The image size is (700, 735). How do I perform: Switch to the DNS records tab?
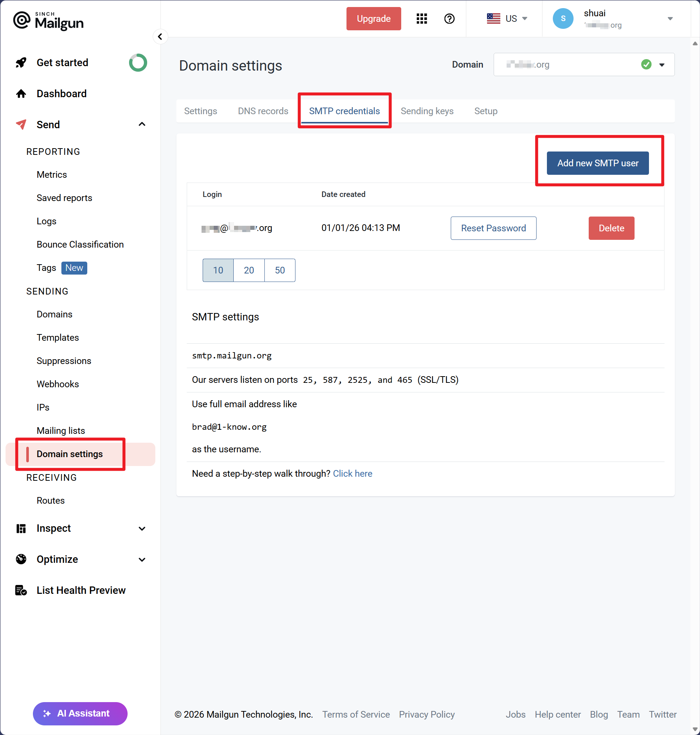pos(263,111)
